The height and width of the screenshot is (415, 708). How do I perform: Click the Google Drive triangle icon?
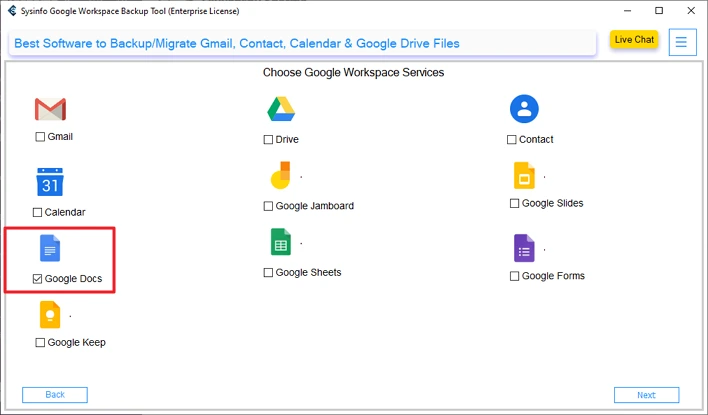[x=281, y=109]
